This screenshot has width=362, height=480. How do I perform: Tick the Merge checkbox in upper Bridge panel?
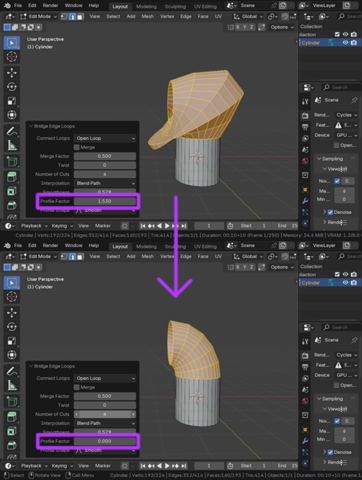click(77, 147)
